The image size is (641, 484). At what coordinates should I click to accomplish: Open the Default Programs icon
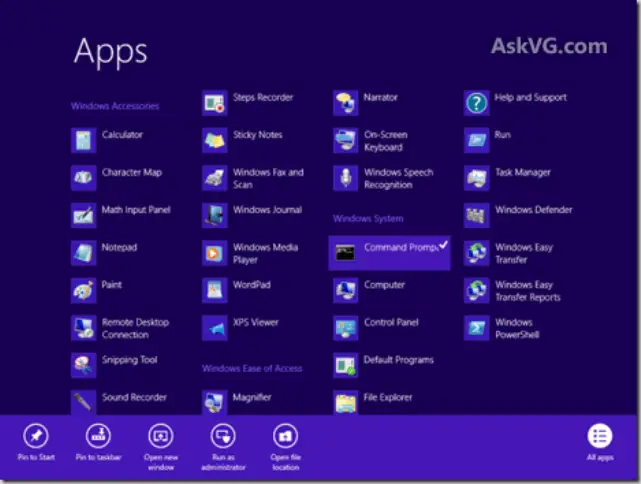pyautogui.click(x=345, y=365)
